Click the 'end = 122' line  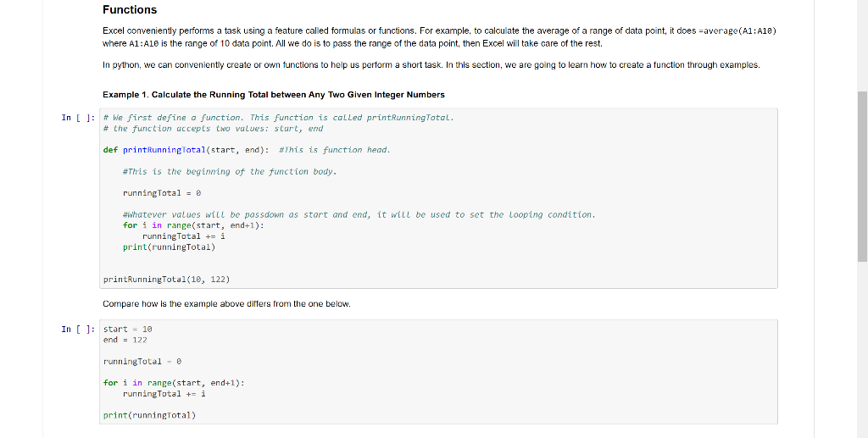click(x=125, y=340)
